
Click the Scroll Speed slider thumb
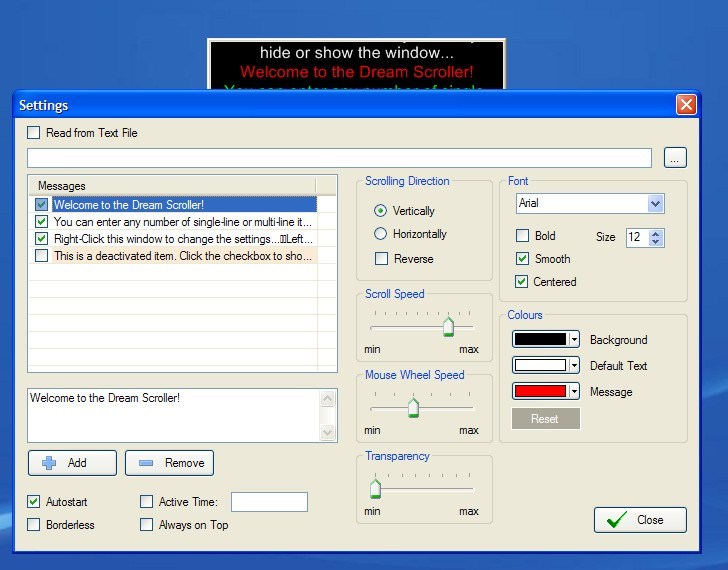pos(448,326)
